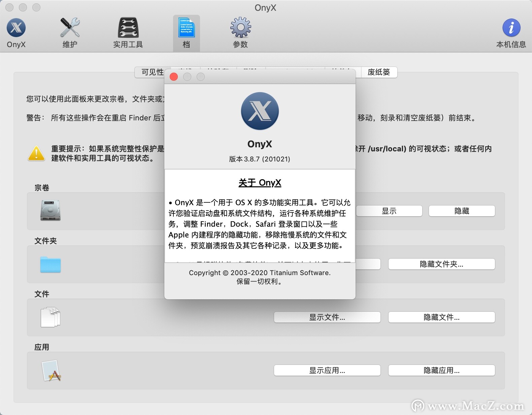Close the About OnyX dialog
The image size is (532, 415).
174,77
